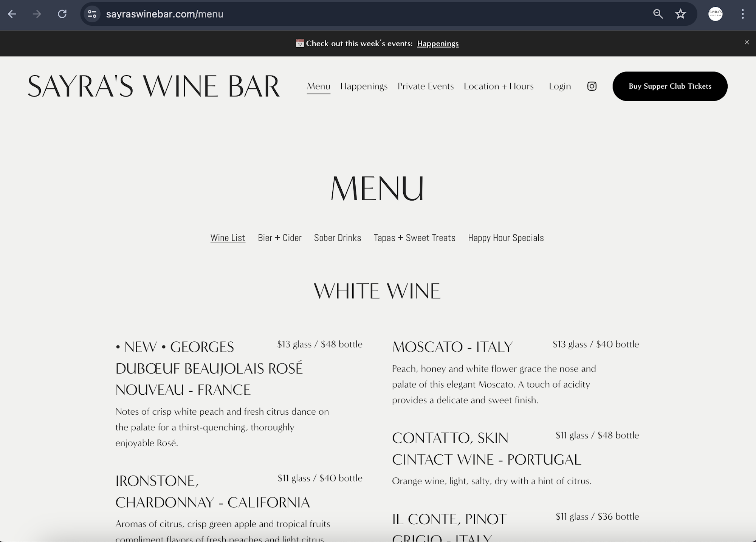Click the Login link
Viewport: 756px width, 542px height.
tap(559, 86)
